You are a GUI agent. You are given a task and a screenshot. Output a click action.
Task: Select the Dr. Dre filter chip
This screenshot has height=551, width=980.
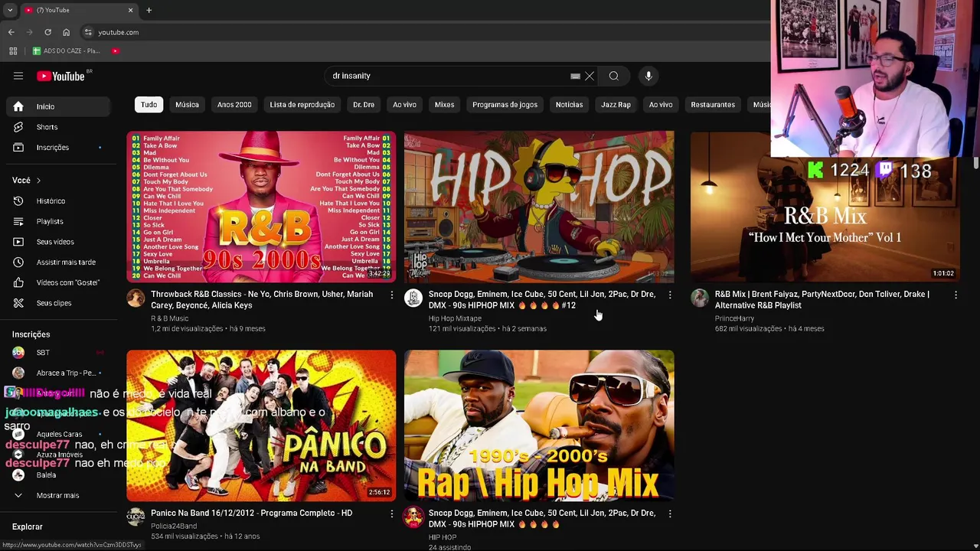coord(364,105)
